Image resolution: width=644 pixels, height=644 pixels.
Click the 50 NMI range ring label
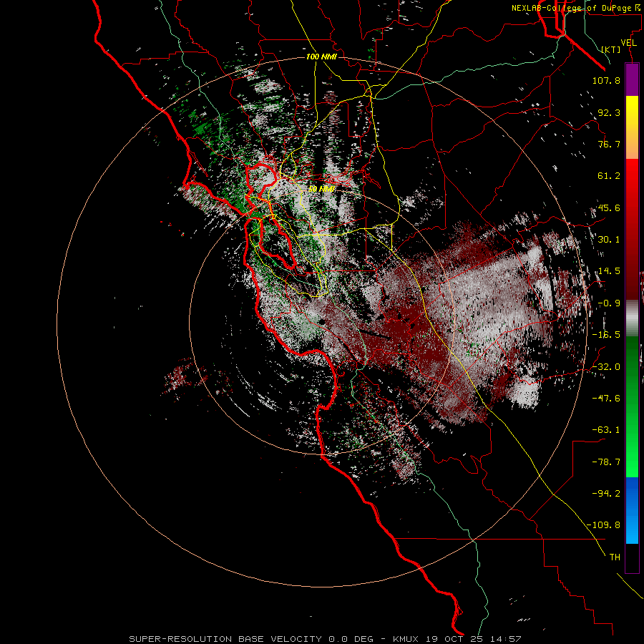pos(321,189)
